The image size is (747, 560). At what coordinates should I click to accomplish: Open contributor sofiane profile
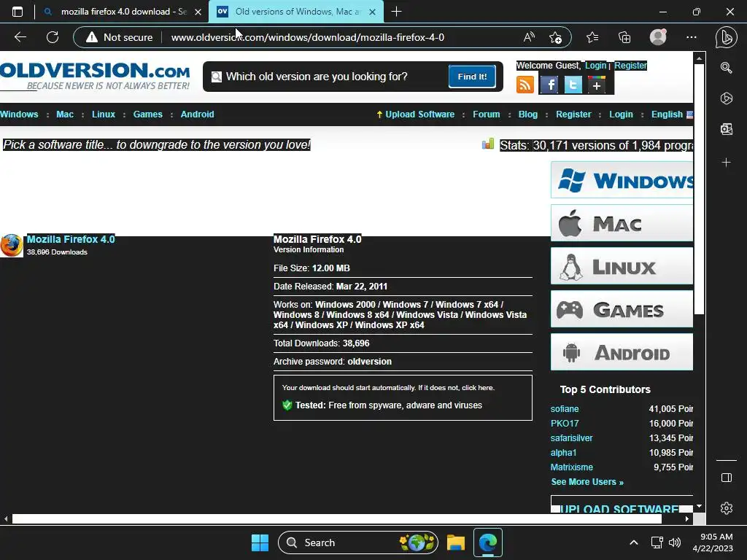(565, 409)
